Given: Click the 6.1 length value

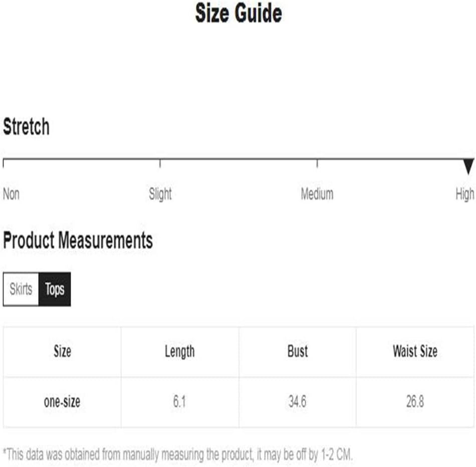Looking at the screenshot, I should [179, 402].
